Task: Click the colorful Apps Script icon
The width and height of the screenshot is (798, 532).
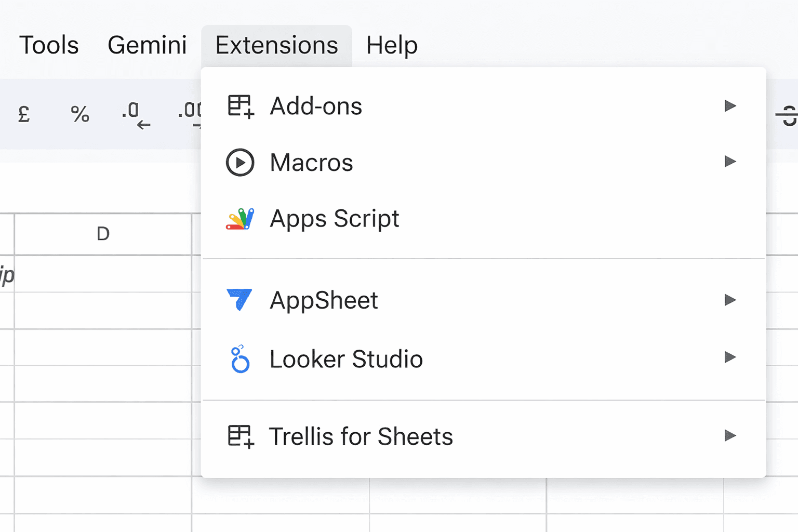Action: (240, 219)
